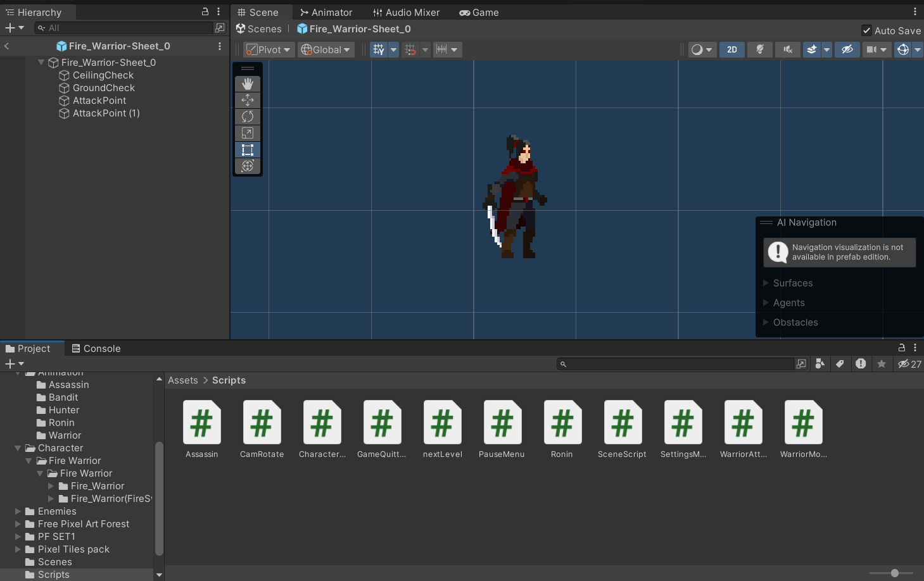Viewport: 924px width, 581px height.
Task: Toggle 2D view mode button
Action: (x=732, y=49)
